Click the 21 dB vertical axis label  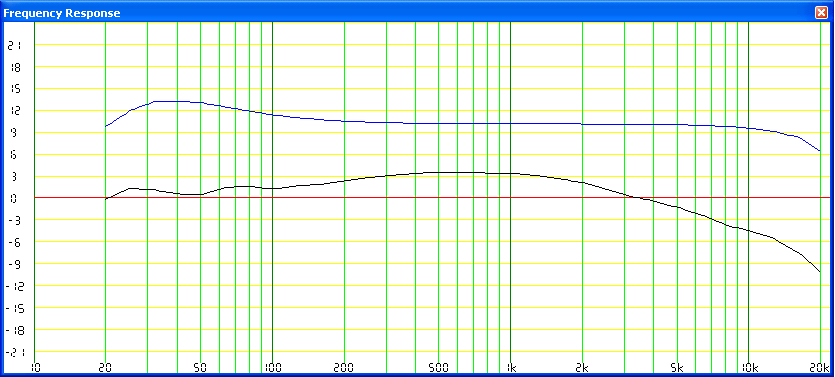(x=14, y=46)
